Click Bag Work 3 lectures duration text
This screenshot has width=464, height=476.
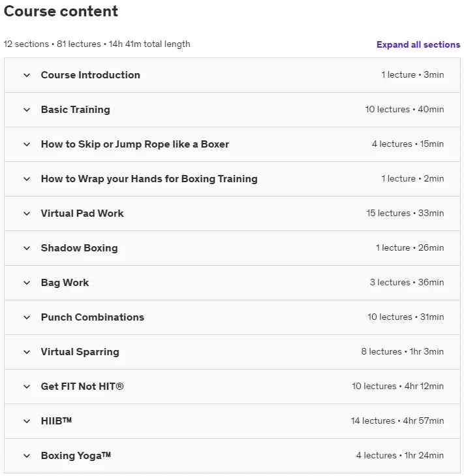click(x=407, y=282)
